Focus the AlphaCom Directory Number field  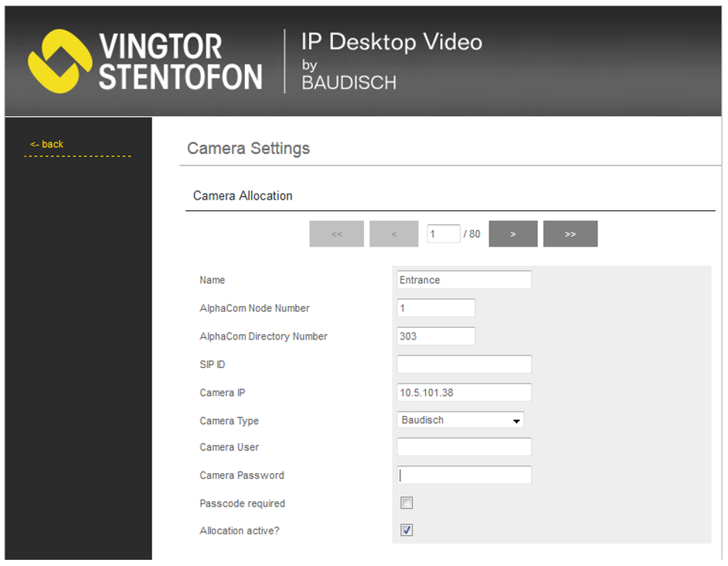[x=436, y=336]
